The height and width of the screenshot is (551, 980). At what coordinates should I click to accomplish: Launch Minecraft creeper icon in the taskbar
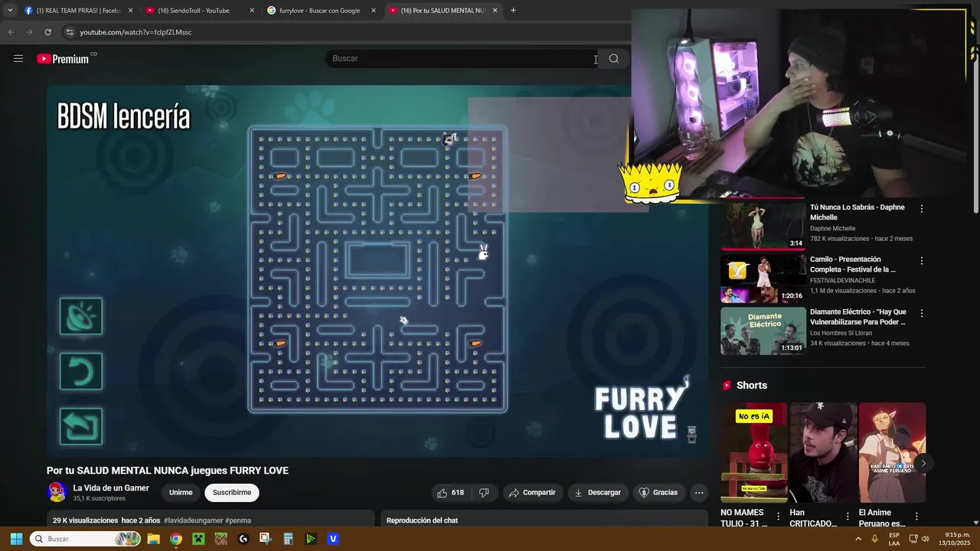pyautogui.click(x=198, y=539)
